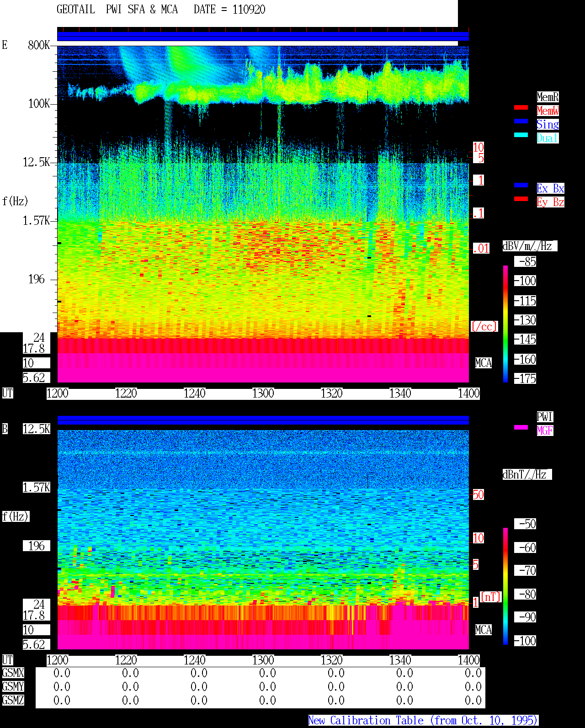Click the 1340 UT tick under B spectrogram
Screen dimensions: 585x728
pyautogui.click(x=400, y=660)
